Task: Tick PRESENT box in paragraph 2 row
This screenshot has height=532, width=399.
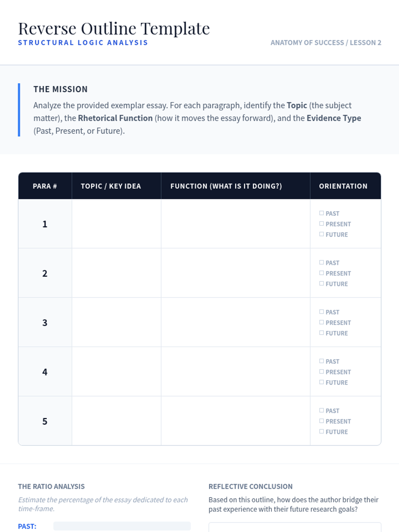Action: click(322, 273)
